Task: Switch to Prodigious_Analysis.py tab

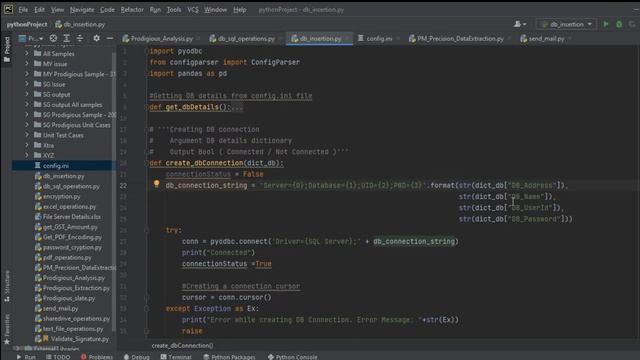Action: pyautogui.click(x=162, y=39)
